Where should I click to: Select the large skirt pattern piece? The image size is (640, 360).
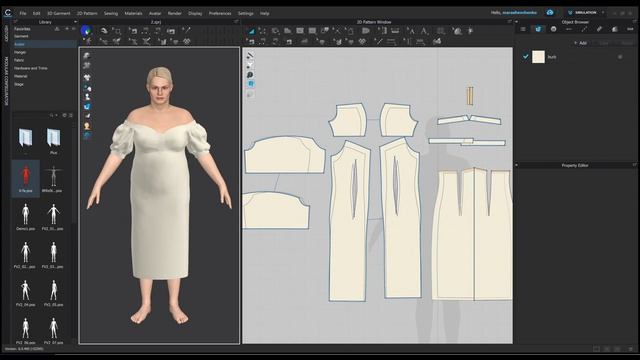pos(473,235)
